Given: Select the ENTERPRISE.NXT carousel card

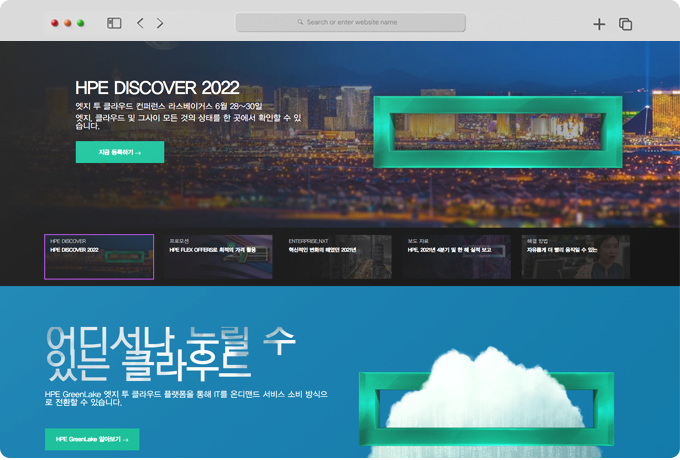Looking at the screenshot, I should [x=338, y=257].
